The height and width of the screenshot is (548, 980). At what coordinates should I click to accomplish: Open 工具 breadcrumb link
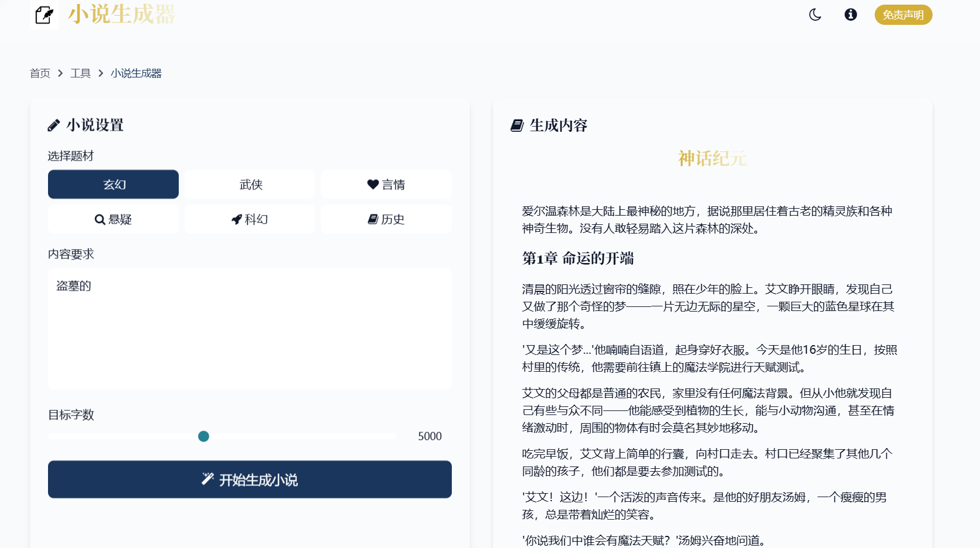click(x=80, y=73)
